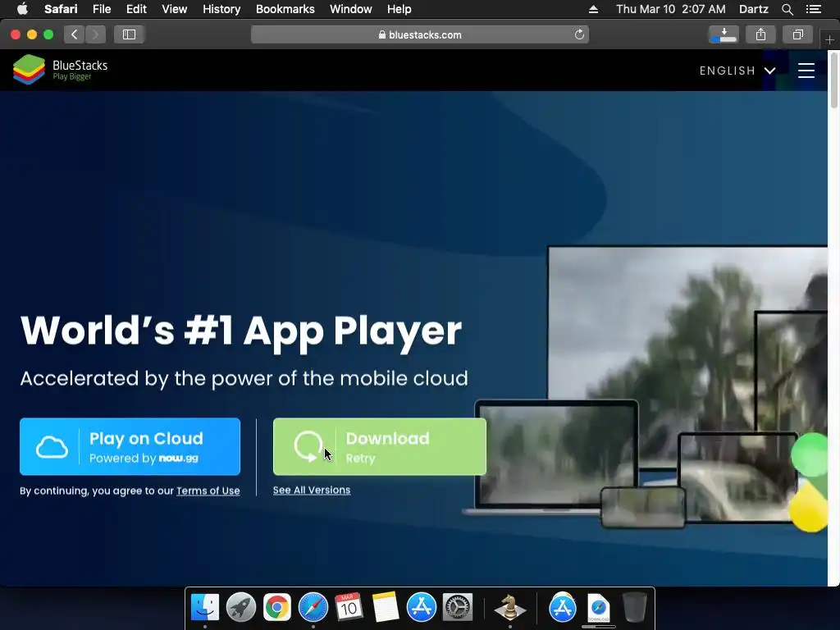The image size is (840, 630).
Task: Open Google Chrome from the Dock
Action: pyautogui.click(x=277, y=607)
